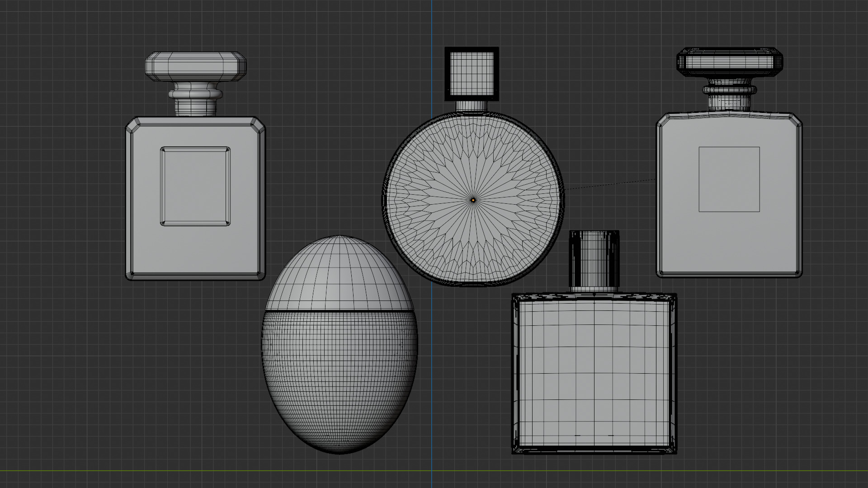
Task: Click the flat label rectangle on right bottle
Action: click(x=729, y=179)
